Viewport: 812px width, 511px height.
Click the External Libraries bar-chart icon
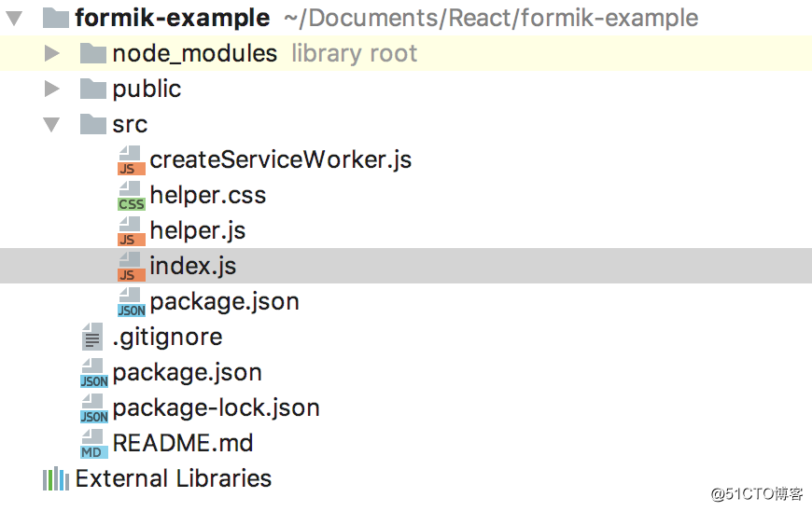(56, 479)
